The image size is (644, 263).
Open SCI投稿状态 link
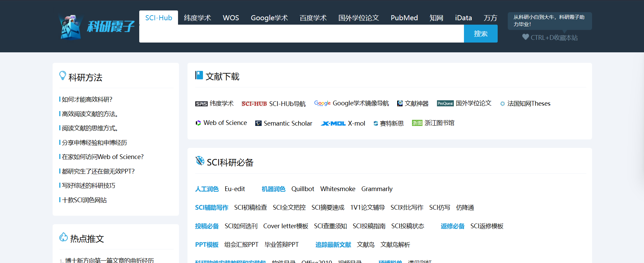point(408,226)
